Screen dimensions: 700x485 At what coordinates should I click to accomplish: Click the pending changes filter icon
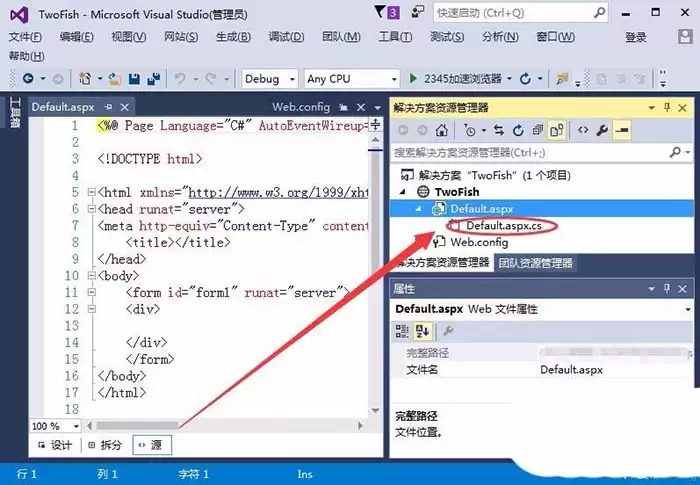pos(470,130)
